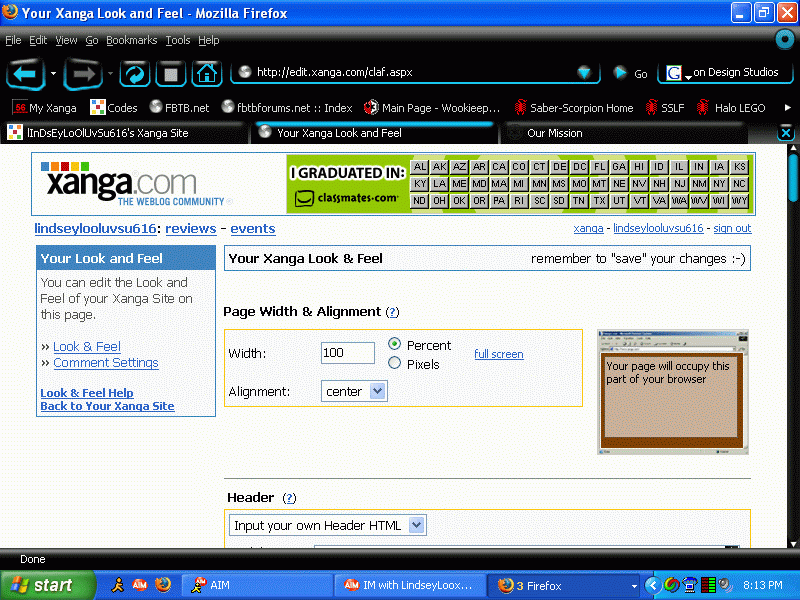Open the Header HTML type dropdown
800x600 pixels.
[x=328, y=525]
